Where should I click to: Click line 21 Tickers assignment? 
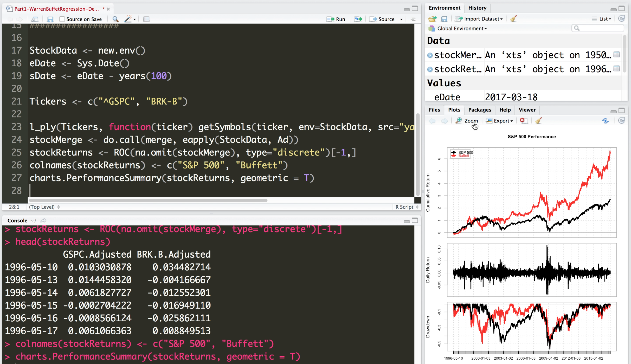108,101
